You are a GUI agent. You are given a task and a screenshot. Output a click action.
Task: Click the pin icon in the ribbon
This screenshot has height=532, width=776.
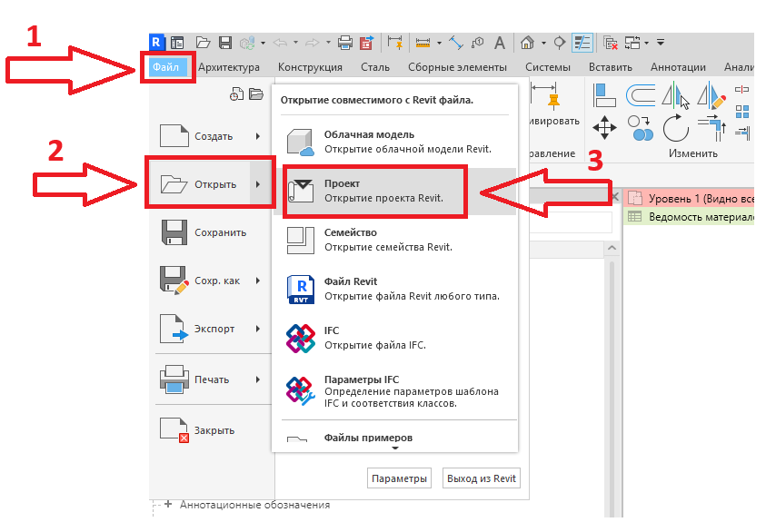click(x=553, y=101)
